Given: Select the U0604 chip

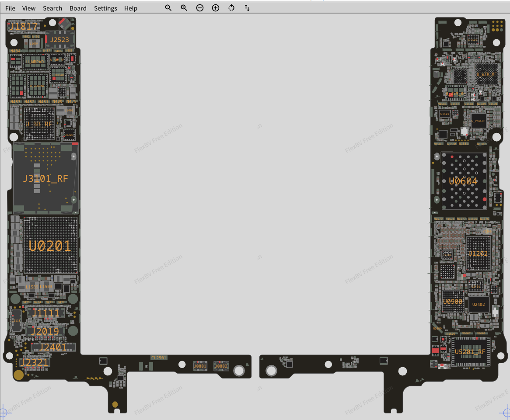Looking at the screenshot, I should click(464, 181).
